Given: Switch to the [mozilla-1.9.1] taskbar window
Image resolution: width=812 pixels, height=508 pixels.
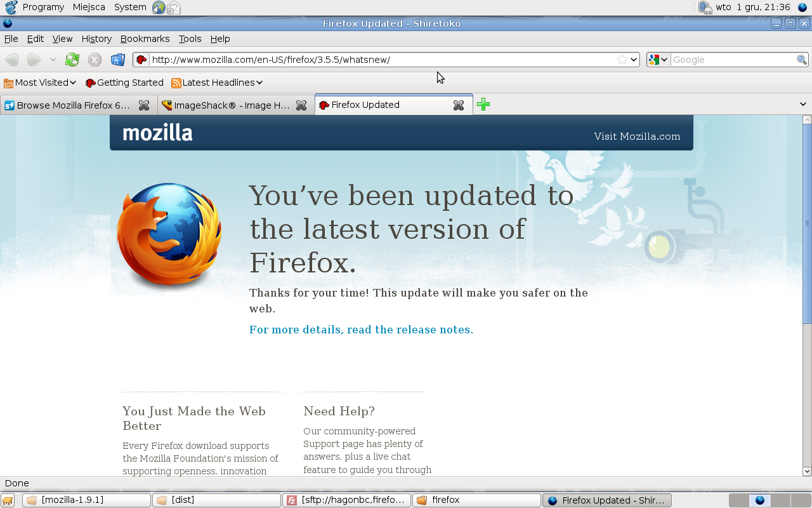Looking at the screenshot, I should (x=87, y=500).
